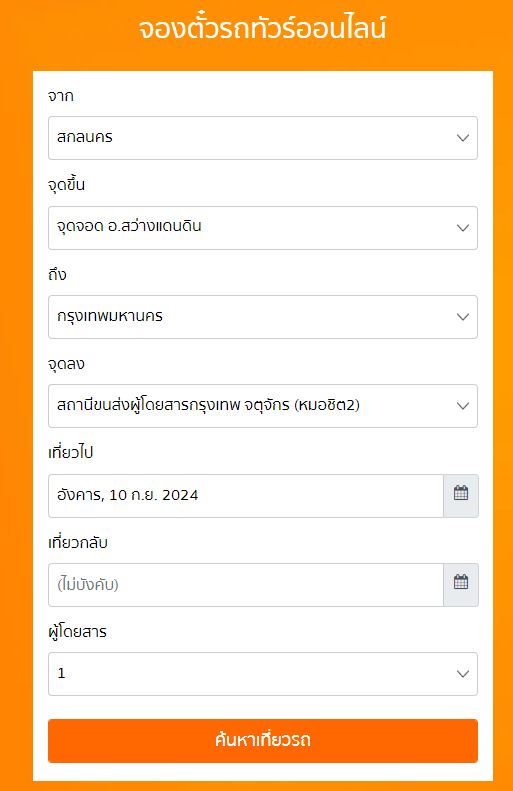The height and width of the screenshot is (791, 513).
Task: Click the chevron arrow in the passengers dropdown
Action: [x=463, y=674]
